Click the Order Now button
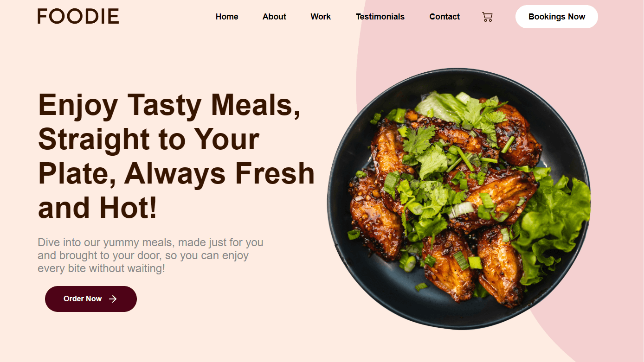644x362 pixels. [x=91, y=299]
